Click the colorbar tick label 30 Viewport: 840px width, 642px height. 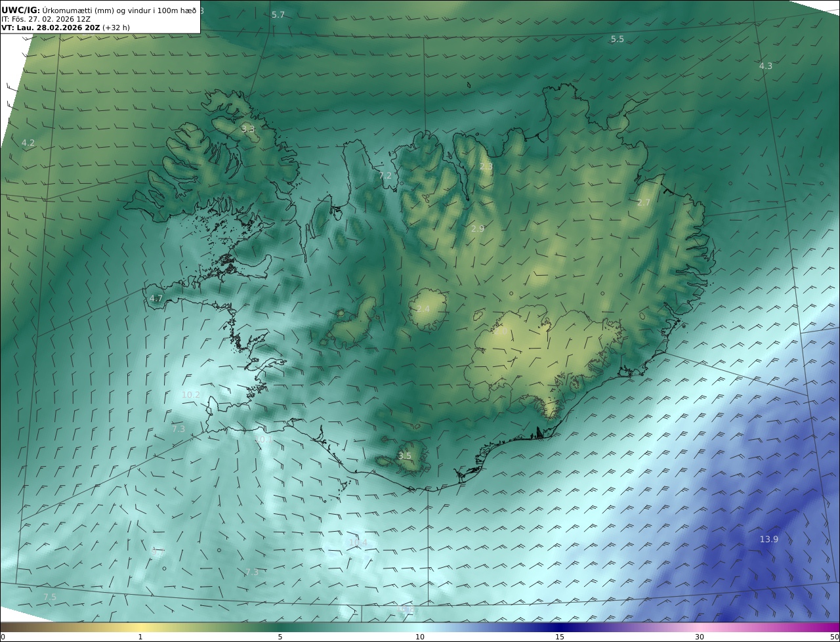[x=700, y=637]
